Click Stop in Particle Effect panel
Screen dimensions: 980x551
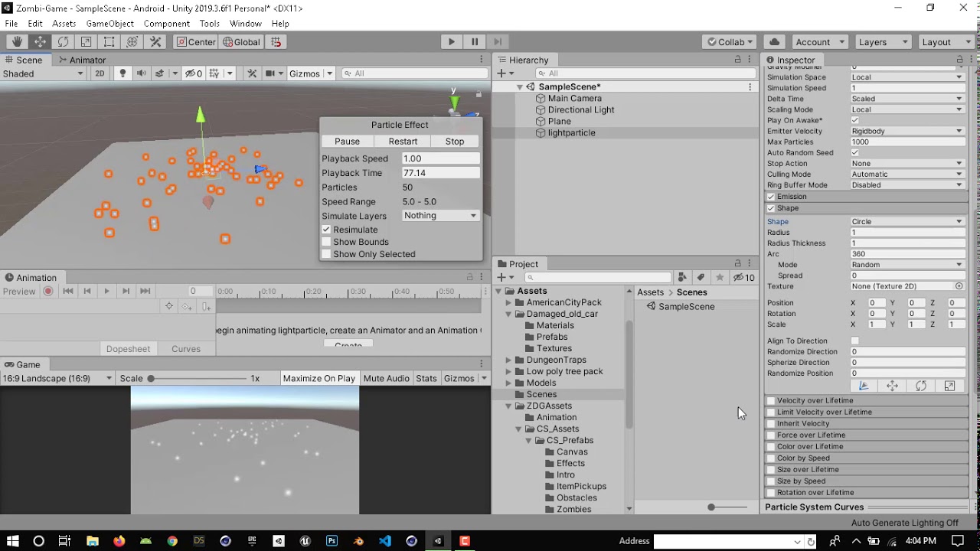pyautogui.click(x=455, y=142)
